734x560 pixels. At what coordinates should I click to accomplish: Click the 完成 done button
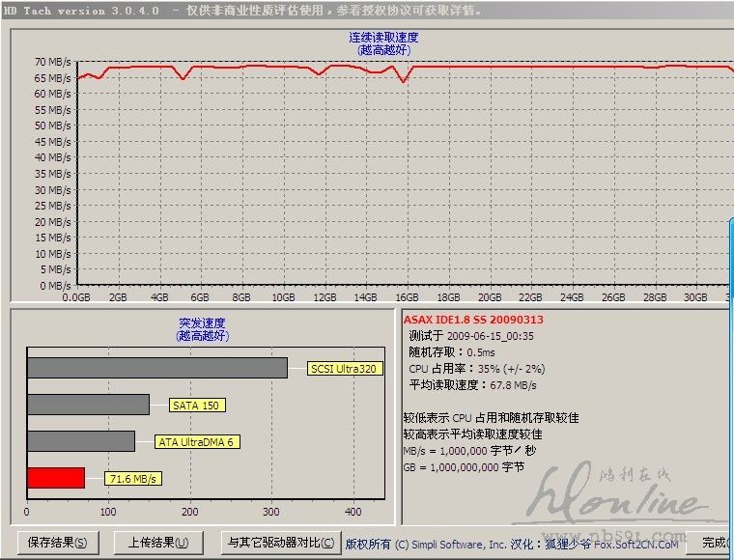[x=716, y=543]
